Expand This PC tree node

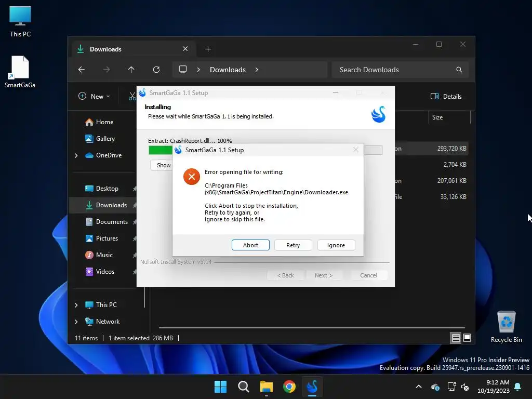[x=76, y=305]
